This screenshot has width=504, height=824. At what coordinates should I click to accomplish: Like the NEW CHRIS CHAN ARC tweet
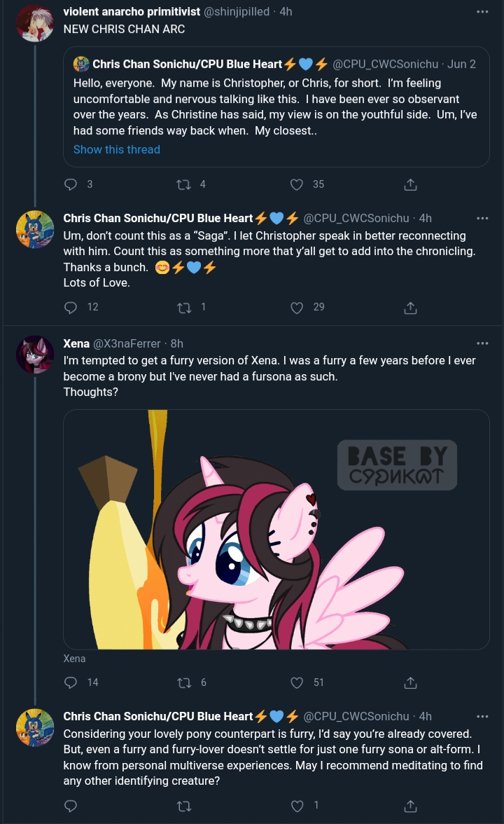click(297, 184)
